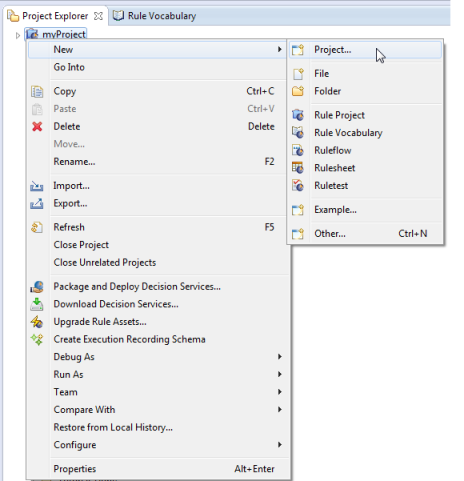Image resolution: width=464 pixels, height=481 pixels.
Task: Click the red Delete X icon
Action: 37,126
